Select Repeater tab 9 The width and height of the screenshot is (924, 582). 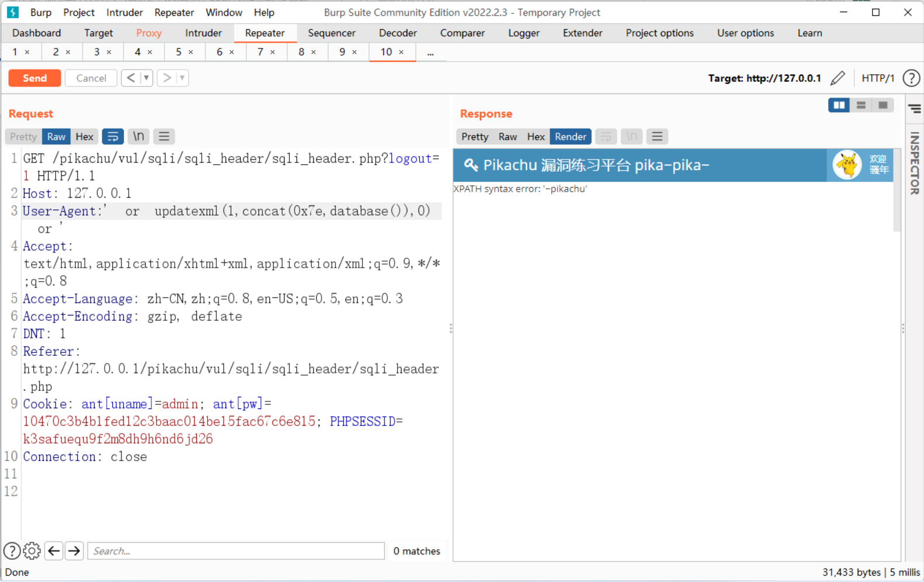click(x=342, y=52)
